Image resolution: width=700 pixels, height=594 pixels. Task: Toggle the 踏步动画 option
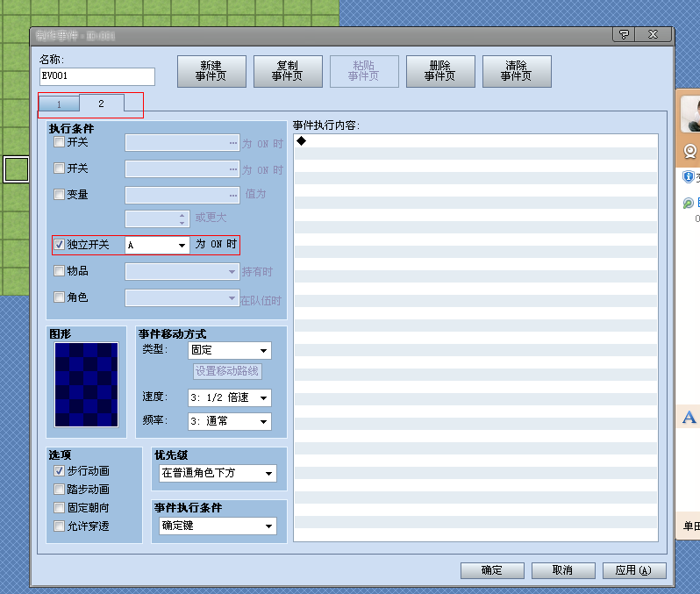(59, 489)
